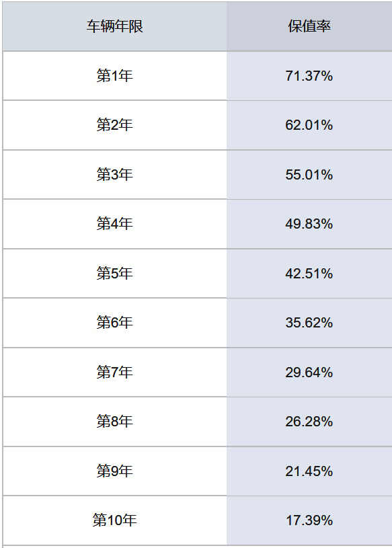Click the 车辆年限 column header
392x548 pixels.
click(114, 26)
